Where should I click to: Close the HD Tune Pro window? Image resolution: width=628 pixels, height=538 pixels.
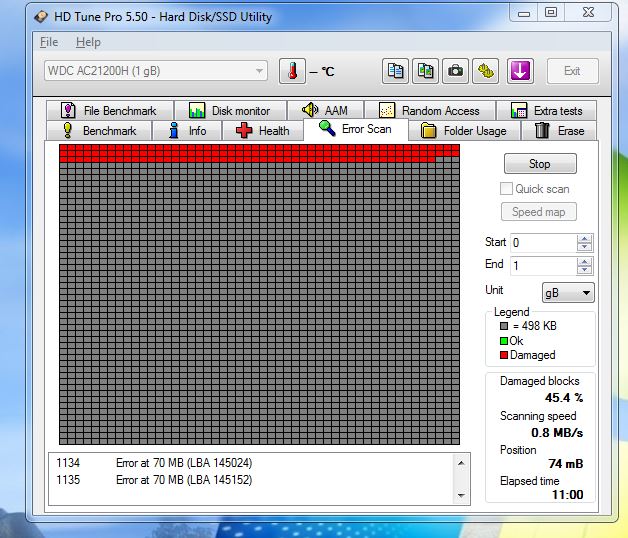(588, 12)
